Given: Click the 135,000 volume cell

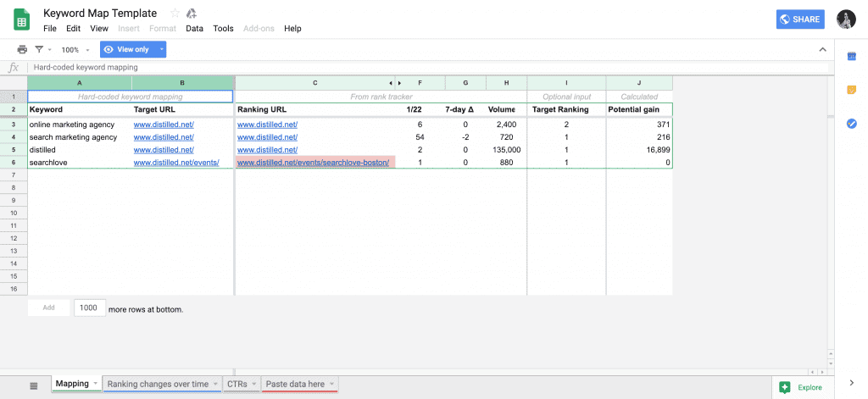Looking at the screenshot, I should pos(507,150).
